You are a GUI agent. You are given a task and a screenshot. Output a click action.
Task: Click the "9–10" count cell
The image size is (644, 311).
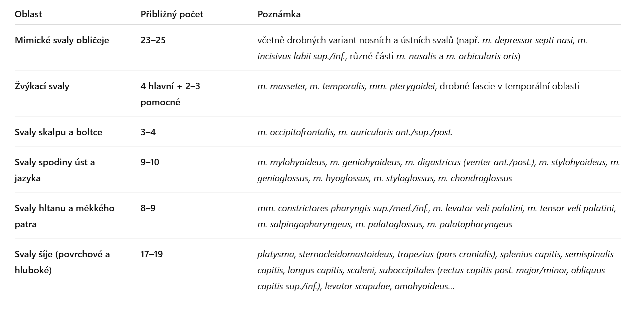click(x=150, y=162)
